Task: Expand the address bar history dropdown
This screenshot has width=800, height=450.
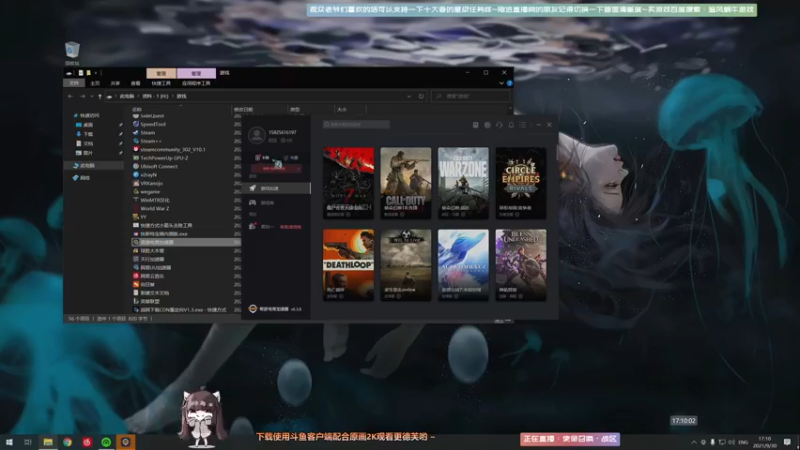Action: (x=409, y=96)
